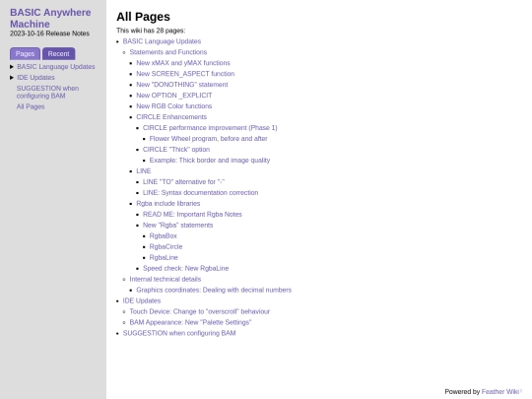This screenshot has height=399, width=532.
Task: Open BAM Appearance: New "Palette Settings"
Action: tap(190, 322)
